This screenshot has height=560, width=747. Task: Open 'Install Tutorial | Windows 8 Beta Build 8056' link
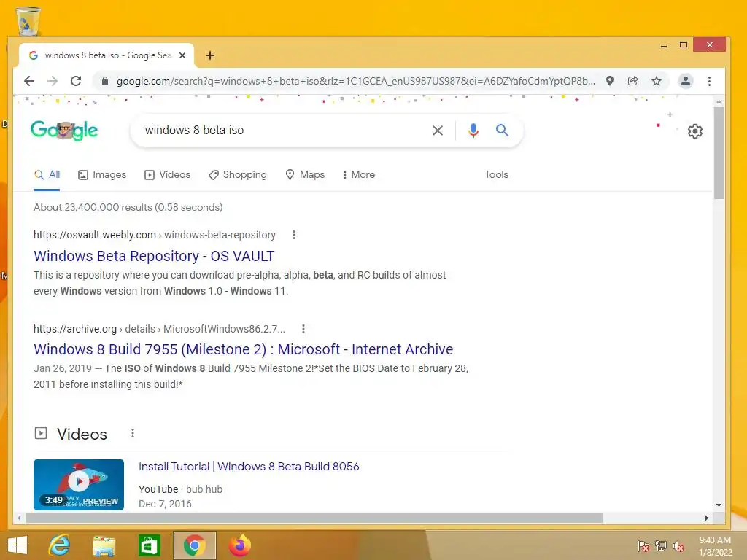[249, 467]
